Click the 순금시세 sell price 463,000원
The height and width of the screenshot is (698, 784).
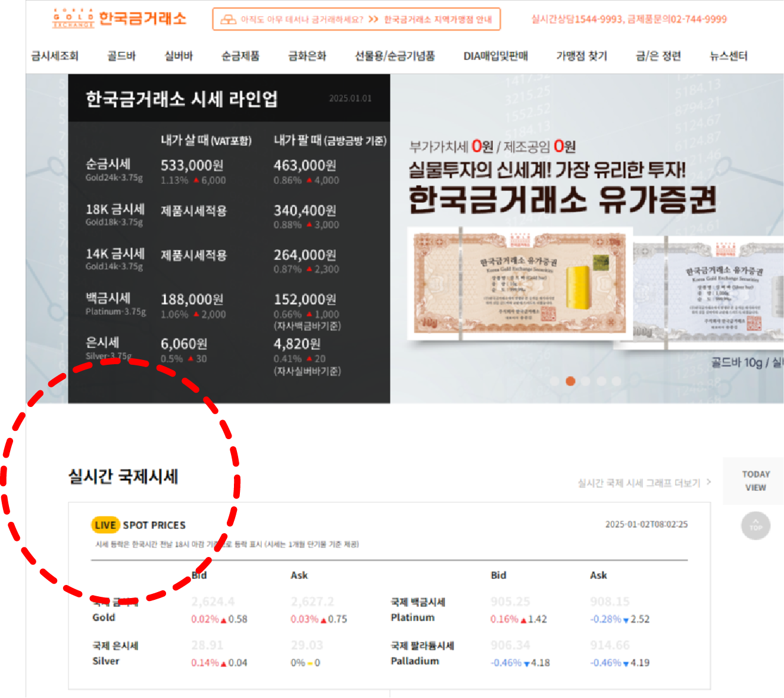coord(305,165)
